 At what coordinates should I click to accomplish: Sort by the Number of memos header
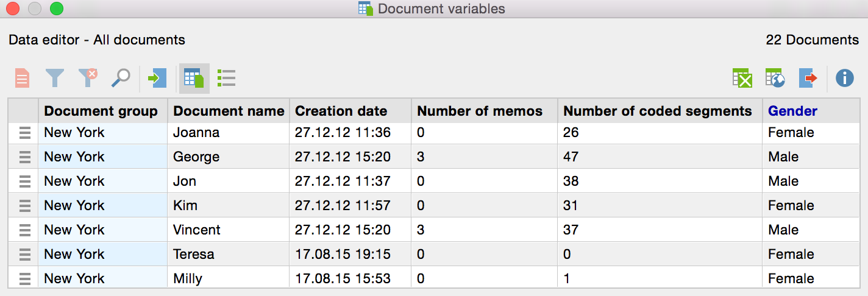pyautogui.click(x=485, y=111)
